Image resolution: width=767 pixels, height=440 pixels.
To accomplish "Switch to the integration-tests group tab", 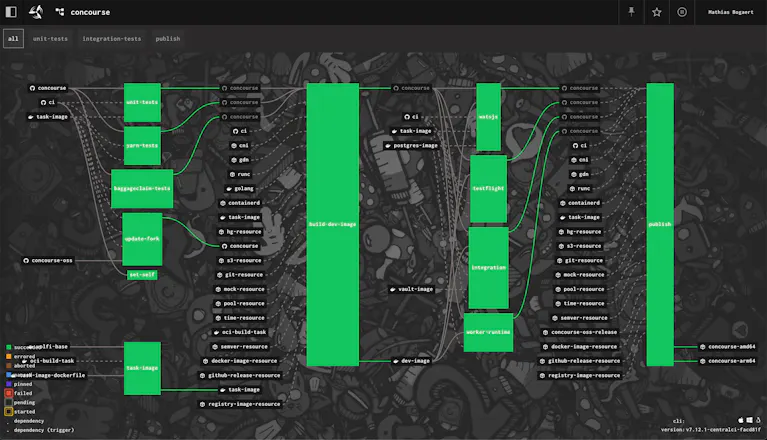I will click(x=112, y=39).
